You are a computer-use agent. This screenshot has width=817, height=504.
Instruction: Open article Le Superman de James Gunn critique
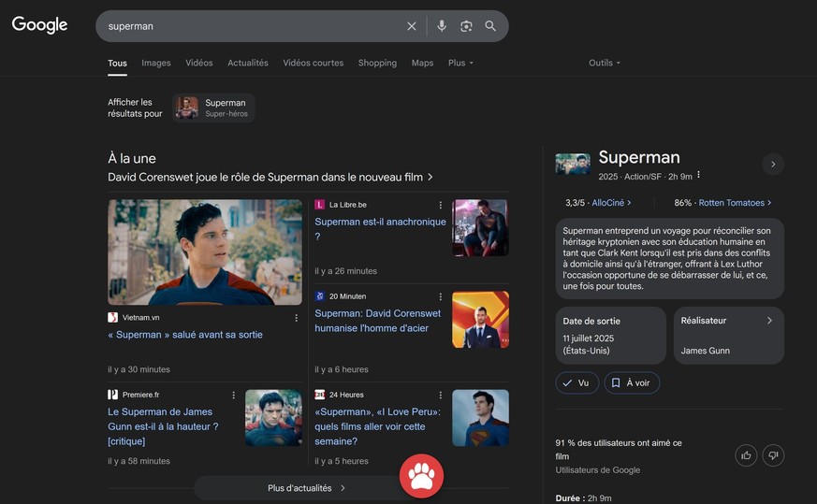coord(163,426)
